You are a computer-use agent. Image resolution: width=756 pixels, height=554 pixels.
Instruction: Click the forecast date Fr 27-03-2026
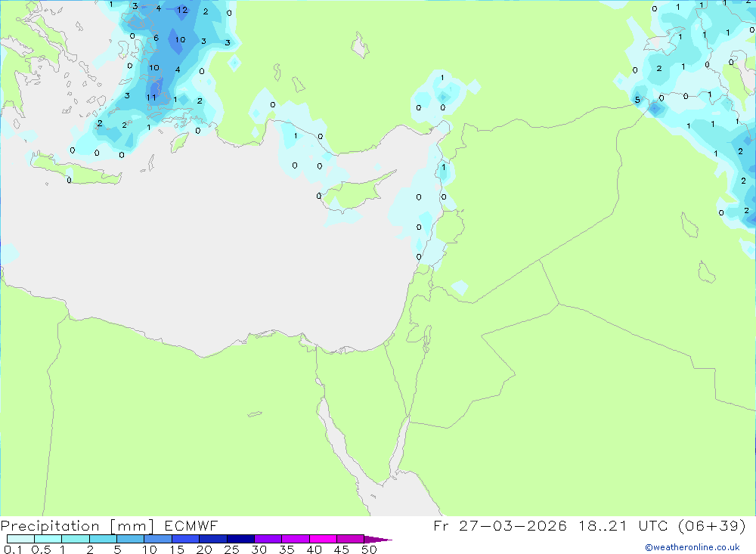[500, 525]
